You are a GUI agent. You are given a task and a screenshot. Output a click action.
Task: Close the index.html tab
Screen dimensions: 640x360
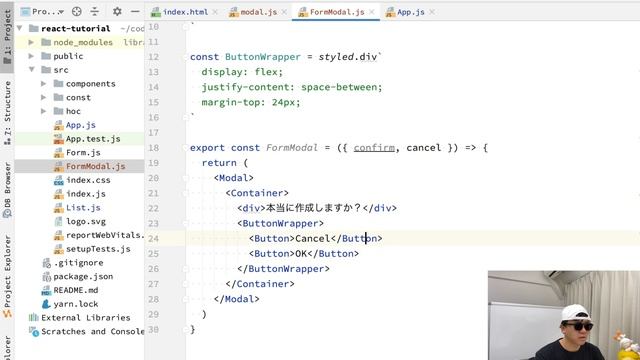pyautogui.click(x=215, y=12)
